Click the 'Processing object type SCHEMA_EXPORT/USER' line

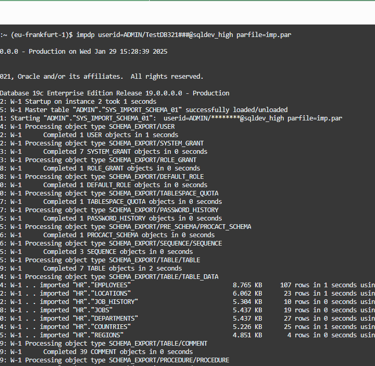[87, 126]
